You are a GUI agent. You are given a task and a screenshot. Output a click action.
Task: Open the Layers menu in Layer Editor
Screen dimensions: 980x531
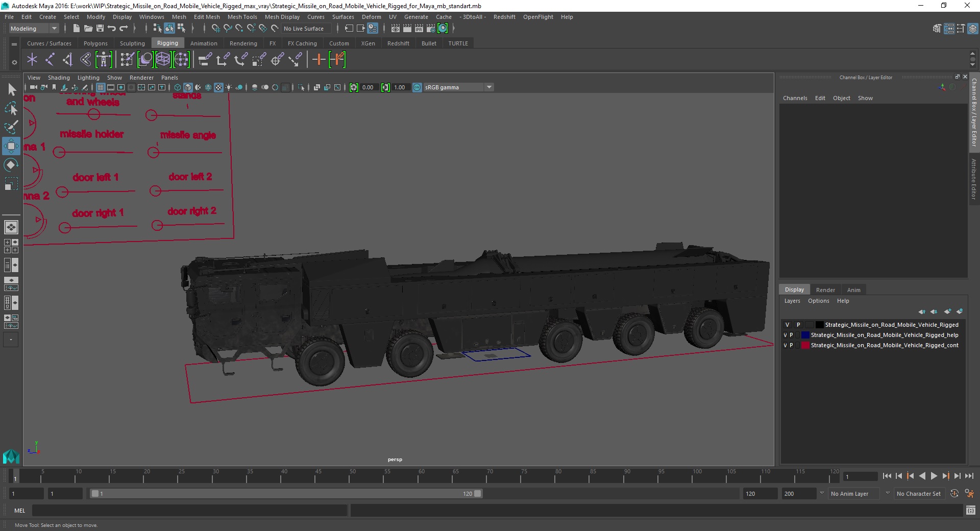(792, 301)
